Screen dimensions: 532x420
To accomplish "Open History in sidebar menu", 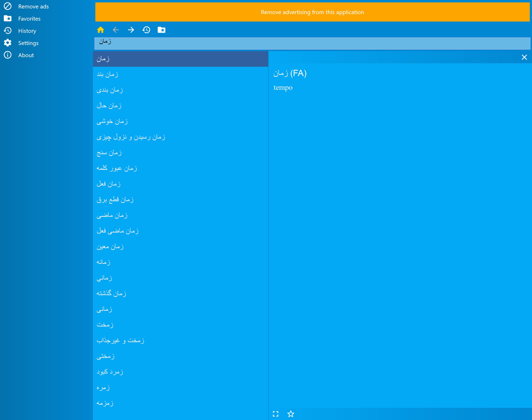I will (x=27, y=31).
